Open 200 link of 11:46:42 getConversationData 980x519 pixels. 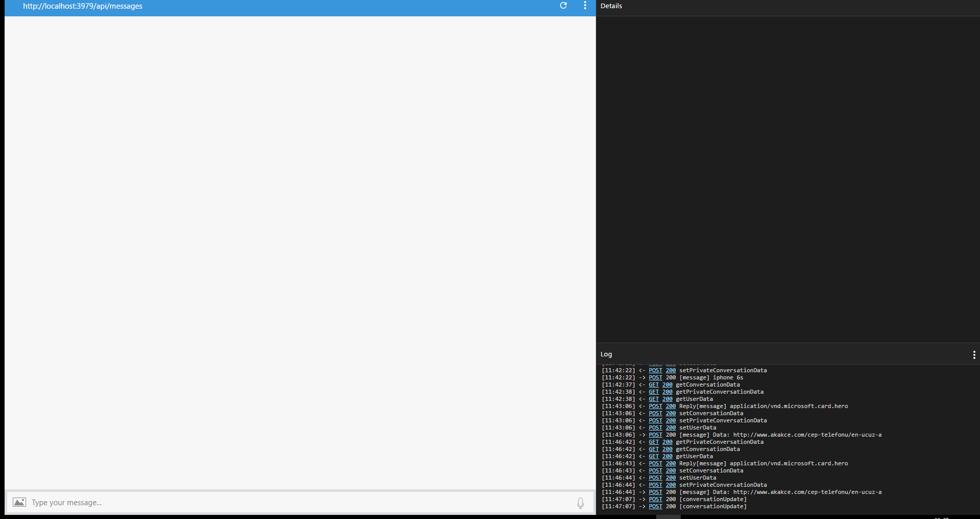coord(667,449)
